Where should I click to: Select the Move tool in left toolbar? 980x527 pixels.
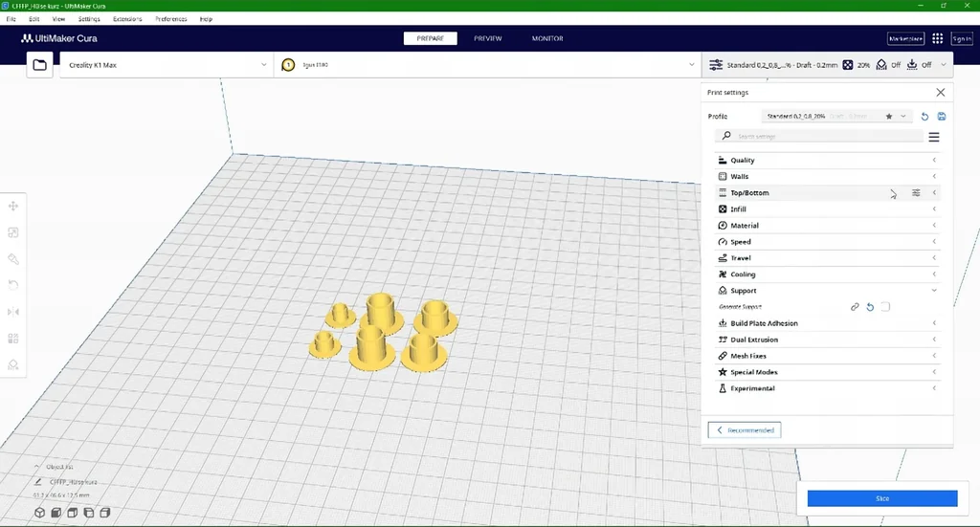pyautogui.click(x=13, y=206)
